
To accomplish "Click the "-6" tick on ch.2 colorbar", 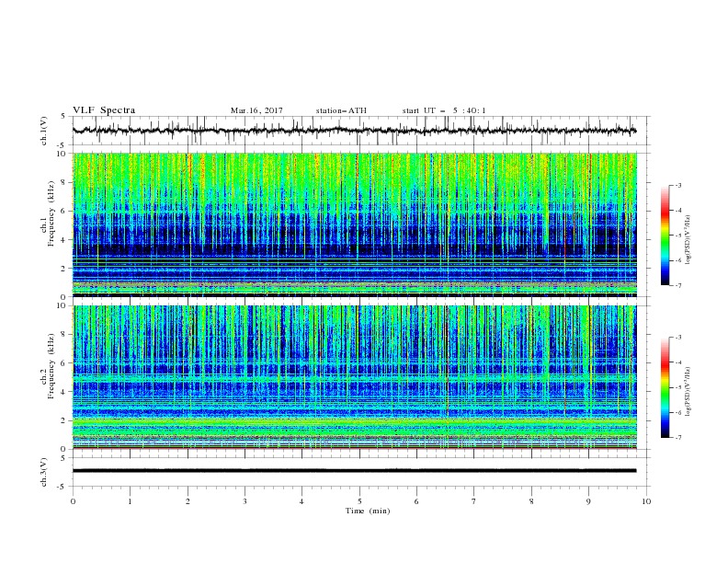I will point(677,412).
